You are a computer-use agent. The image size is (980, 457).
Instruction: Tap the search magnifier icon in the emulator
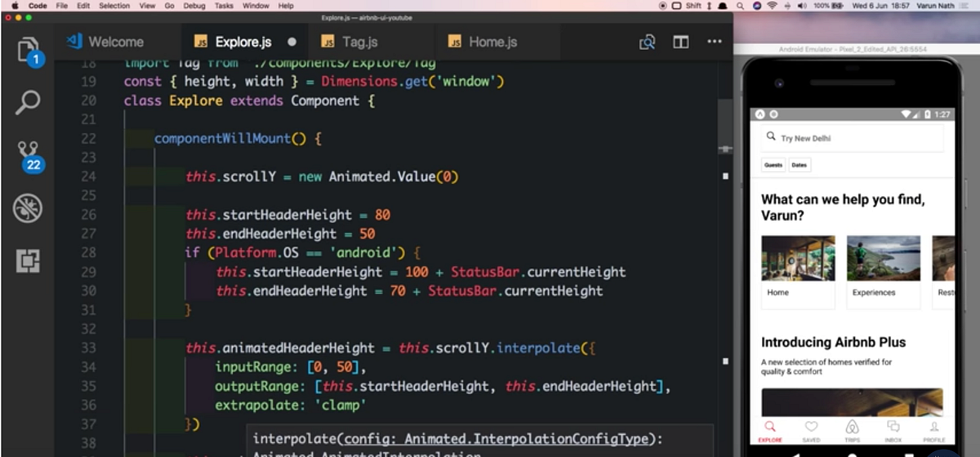pyautogui.click(x=771, y=137)
